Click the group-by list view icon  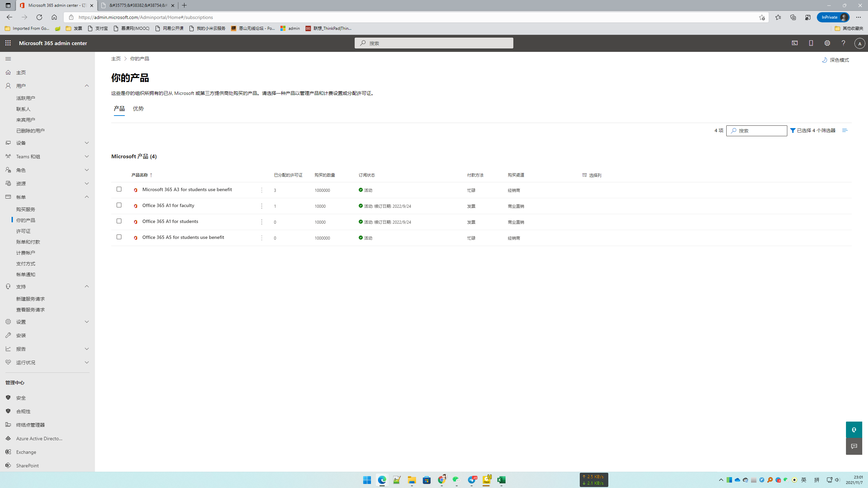(845, 130)
